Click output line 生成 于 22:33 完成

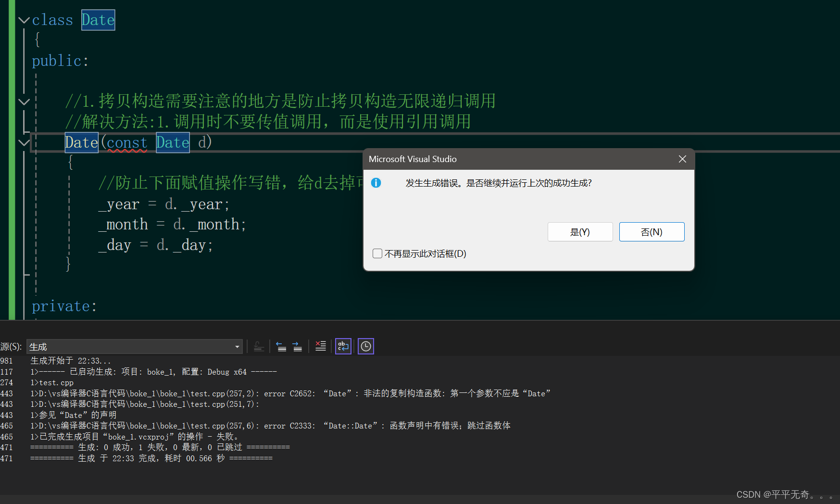point(151,458)
